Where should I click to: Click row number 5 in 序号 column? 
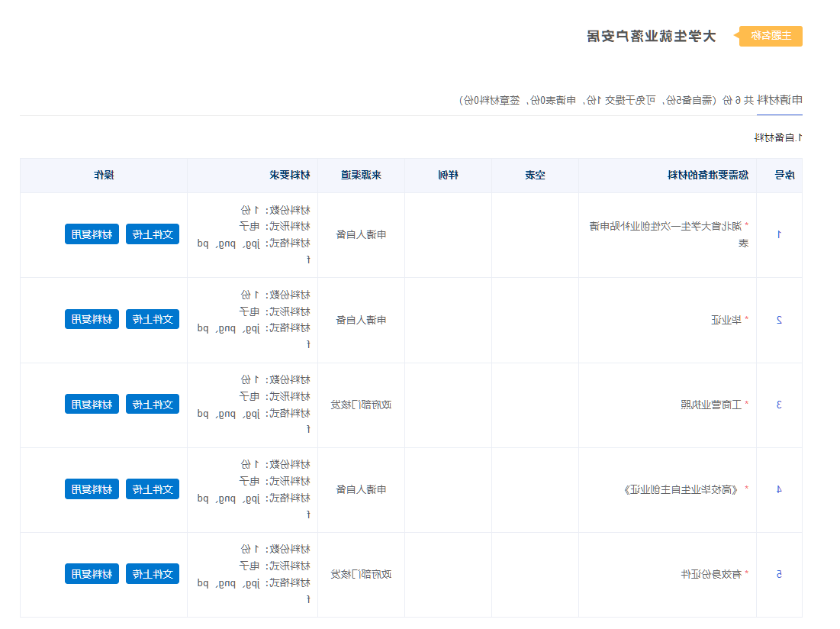[780, 574]
